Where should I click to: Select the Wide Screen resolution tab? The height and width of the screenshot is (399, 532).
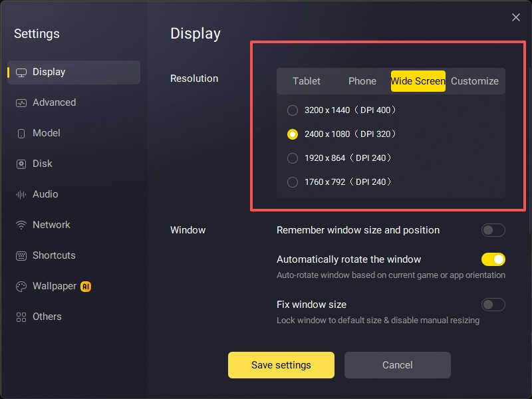(x=418, y=81)
